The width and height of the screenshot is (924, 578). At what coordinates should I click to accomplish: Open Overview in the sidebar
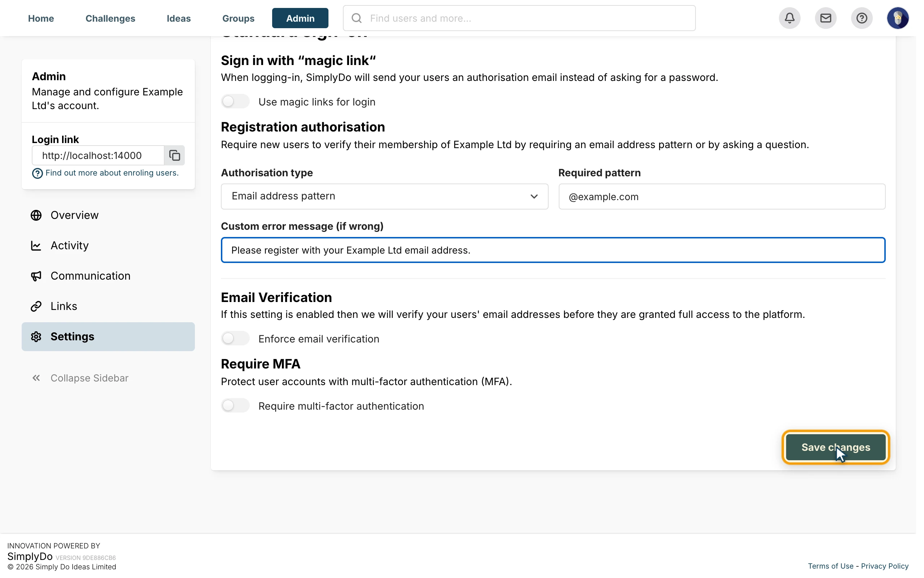pos(108,215)
